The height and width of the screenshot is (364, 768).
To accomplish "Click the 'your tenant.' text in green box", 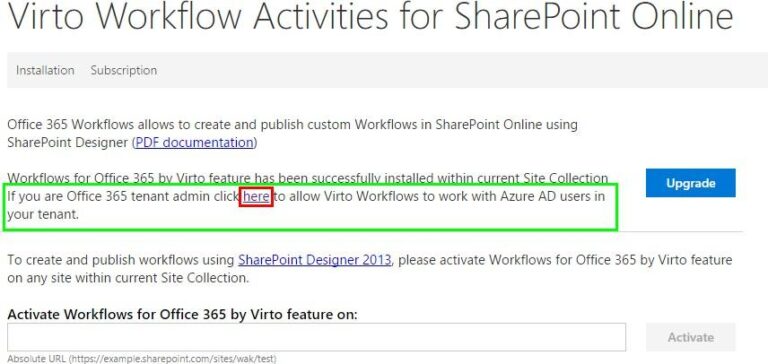I will pos(43,215).
